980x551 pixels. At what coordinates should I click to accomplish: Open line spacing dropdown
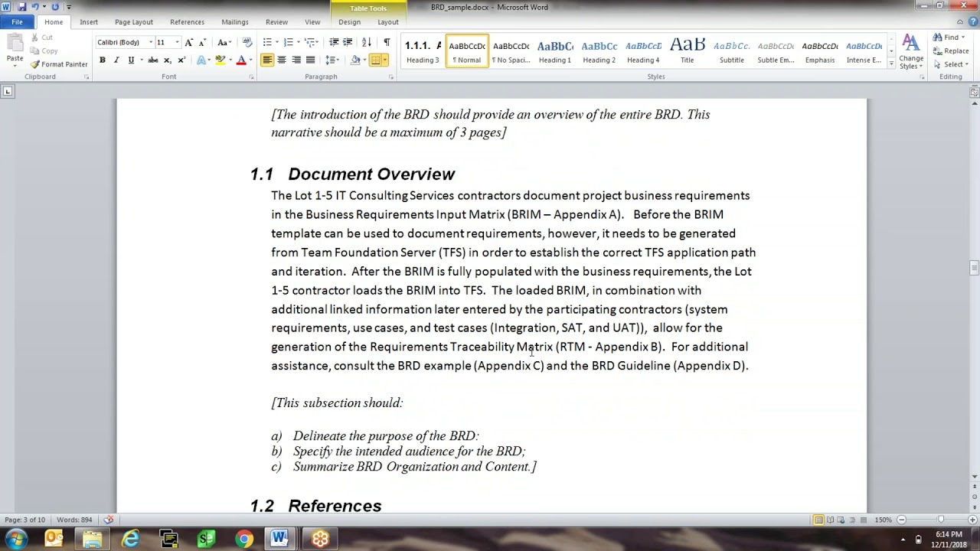(332, 60)
